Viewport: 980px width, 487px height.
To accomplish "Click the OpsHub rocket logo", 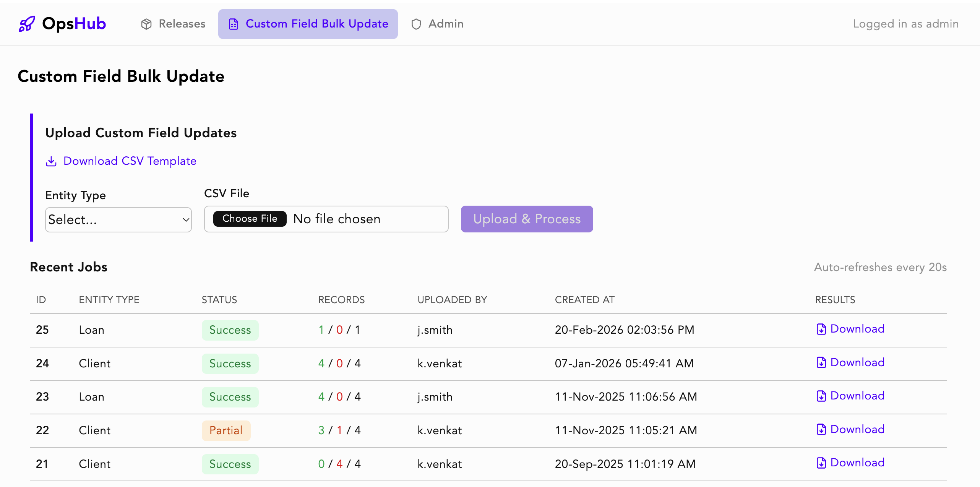I will coord(27,24).
